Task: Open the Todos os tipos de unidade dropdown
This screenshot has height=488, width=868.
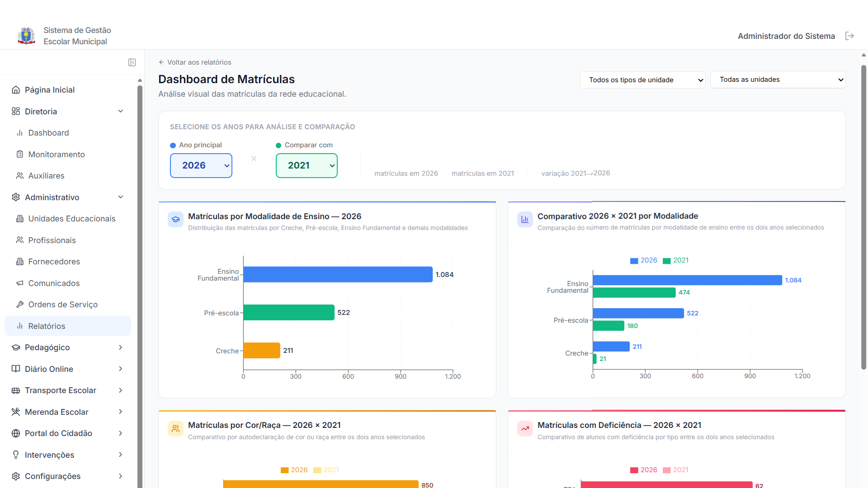Action: [642, 80]
